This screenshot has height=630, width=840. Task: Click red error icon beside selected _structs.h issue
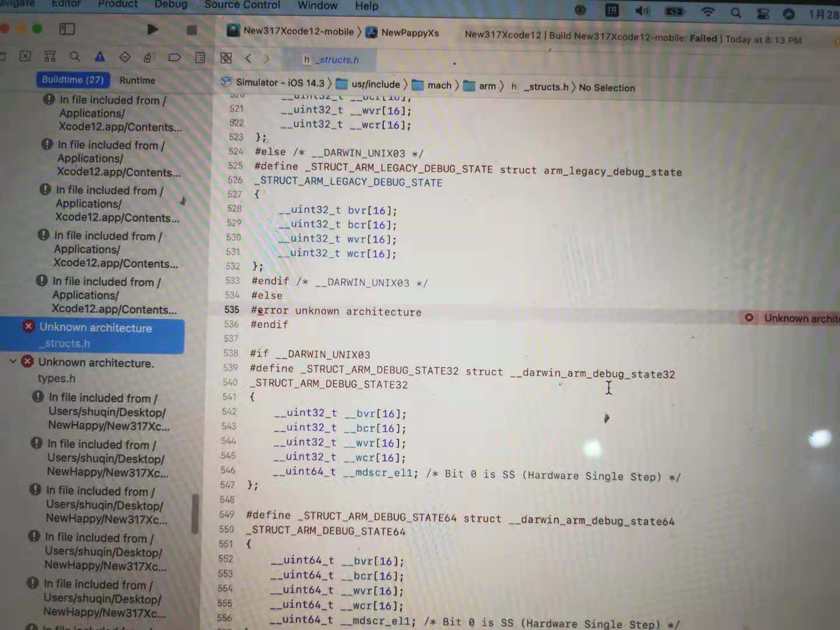pos(28,326)
